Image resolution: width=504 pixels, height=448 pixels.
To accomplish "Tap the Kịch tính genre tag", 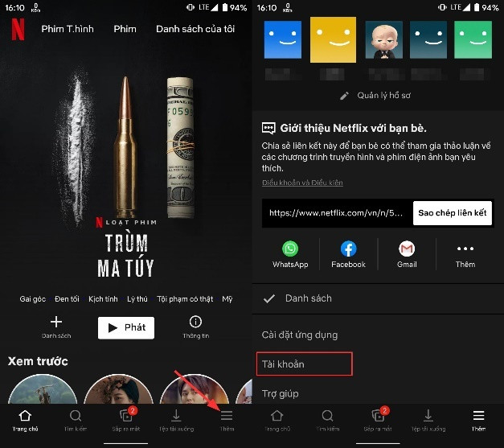I will [x=103, y=299].
